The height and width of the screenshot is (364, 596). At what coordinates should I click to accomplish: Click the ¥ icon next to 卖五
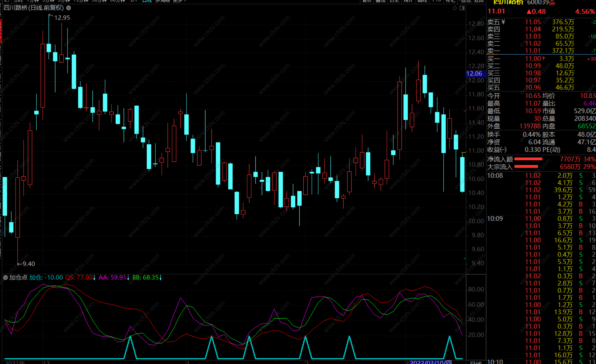click(503, 22)
